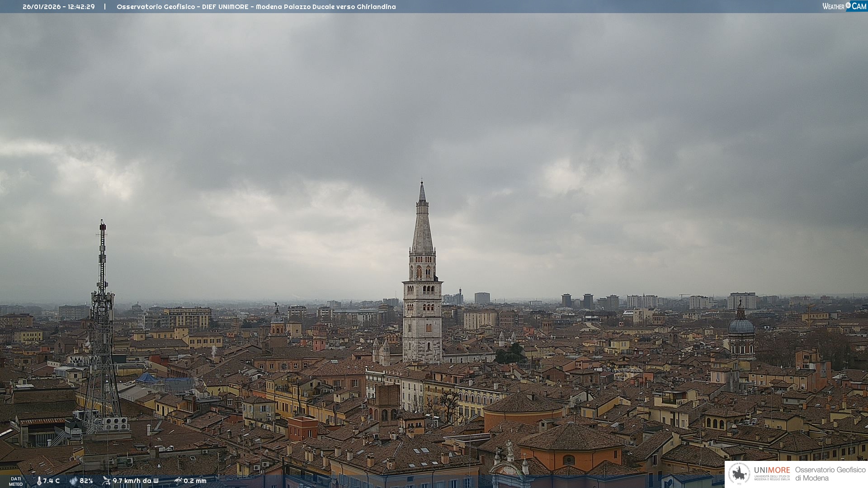Click the wind anemometer icon
The width and height of the screenshot is (868, 488).
point(106,481)
